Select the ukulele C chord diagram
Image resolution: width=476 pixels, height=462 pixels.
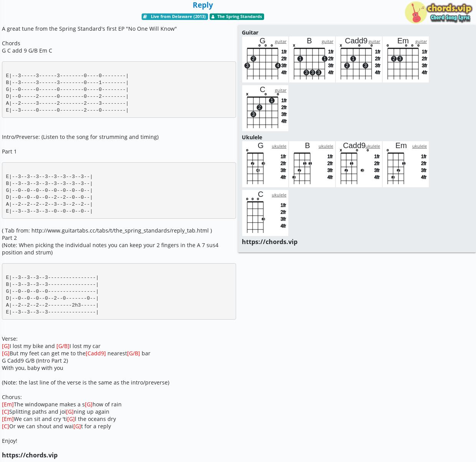265,213
